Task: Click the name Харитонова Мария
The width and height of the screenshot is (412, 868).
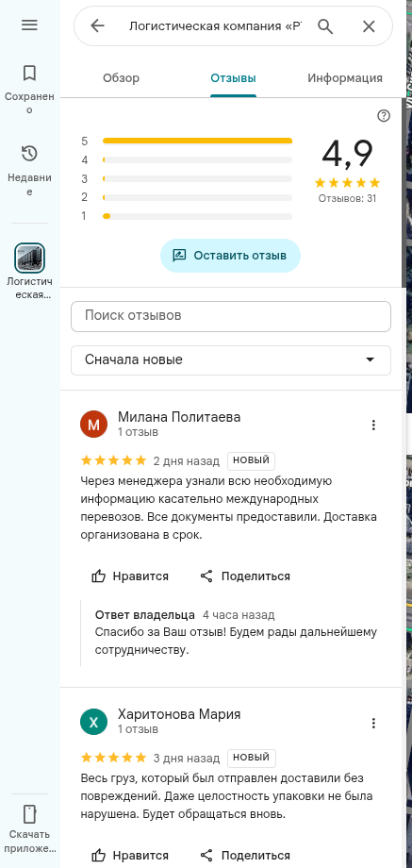Action: point(179,714)
